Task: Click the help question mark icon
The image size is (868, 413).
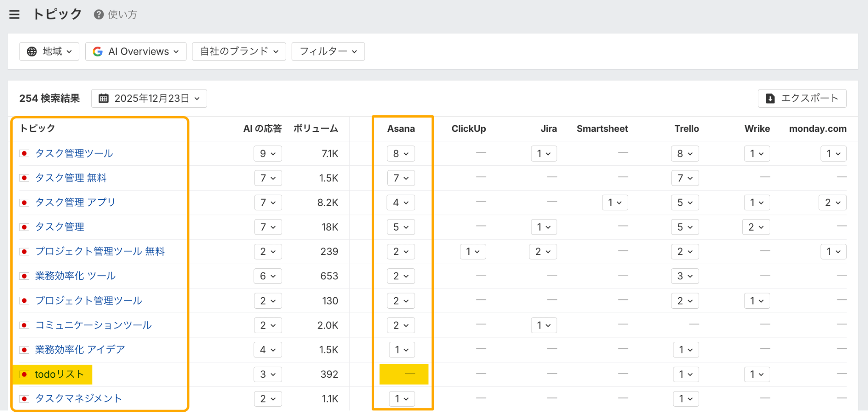Action: coord(99,14)
